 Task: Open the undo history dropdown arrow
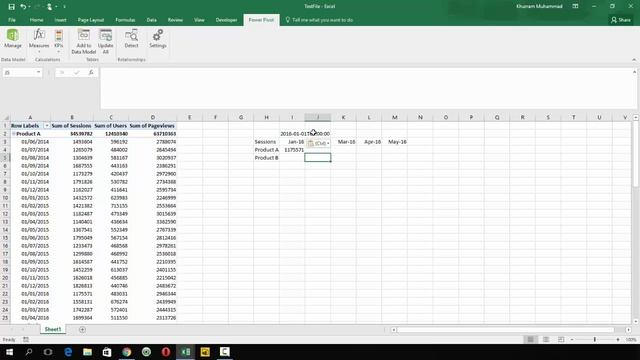(29, 7)
